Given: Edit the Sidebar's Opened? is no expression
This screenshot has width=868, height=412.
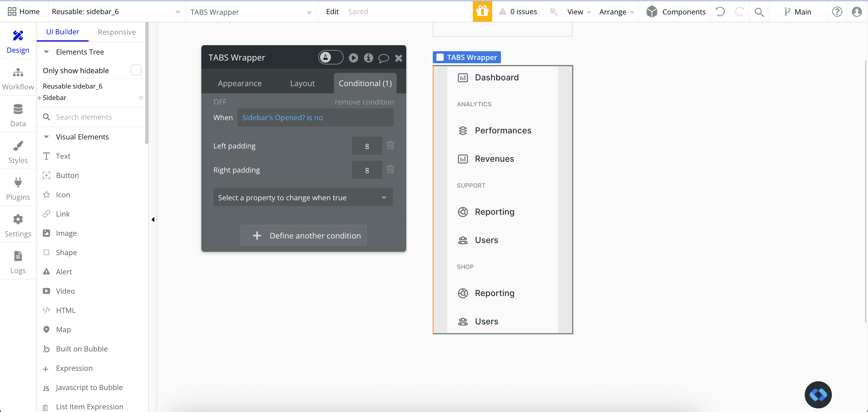Looking at the screenshot, I should pos(315,117).
